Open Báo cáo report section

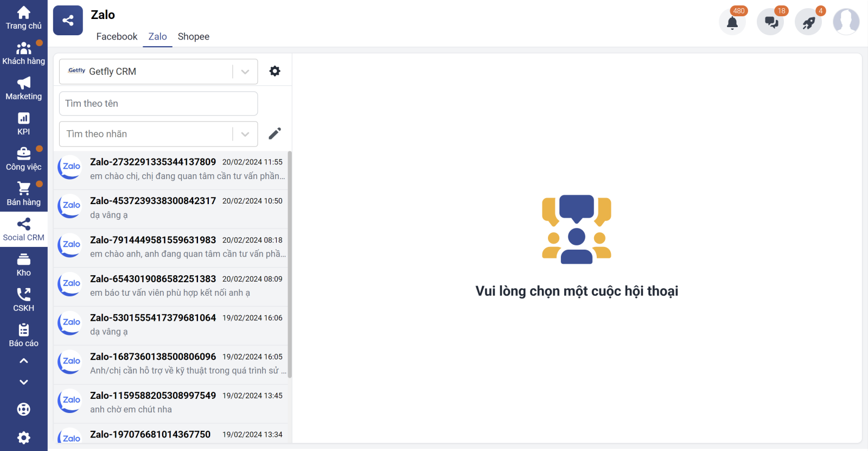click(x=23, y=335)
